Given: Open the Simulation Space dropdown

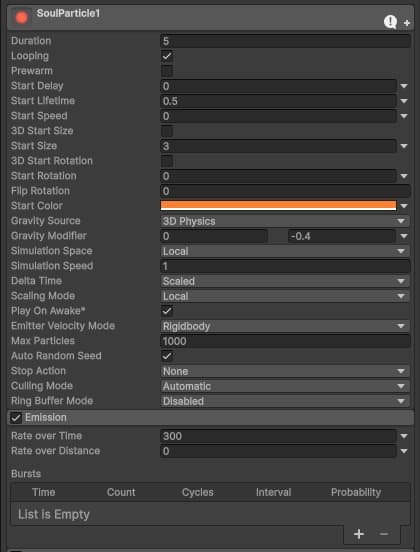Looking at the screenshot, I should 285,251.
